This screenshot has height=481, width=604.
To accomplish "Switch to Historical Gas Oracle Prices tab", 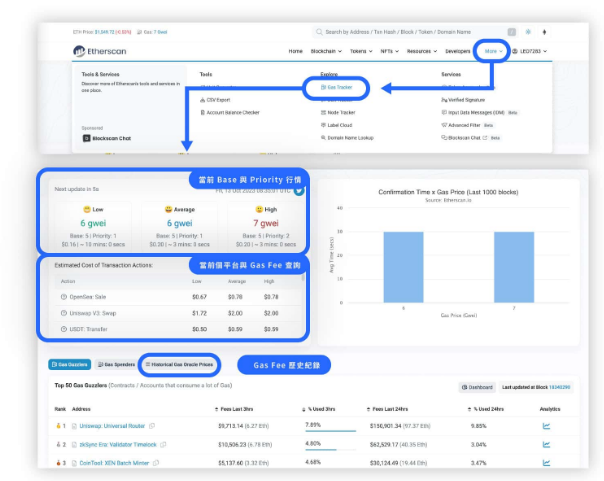I will click(x=179, y=364).
